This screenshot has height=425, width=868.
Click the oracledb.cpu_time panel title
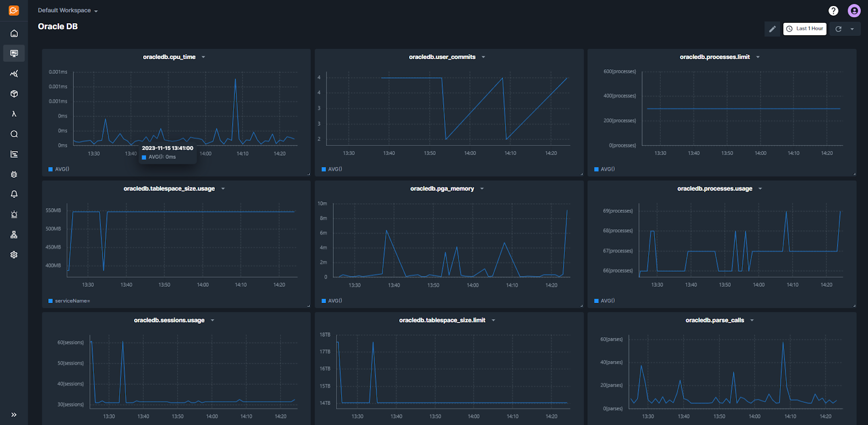pyautogui.click(x=169, y=57)
